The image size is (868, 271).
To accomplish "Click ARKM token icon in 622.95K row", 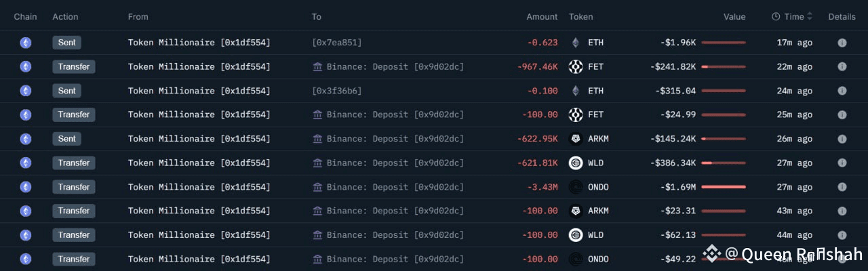I will 576,139.
